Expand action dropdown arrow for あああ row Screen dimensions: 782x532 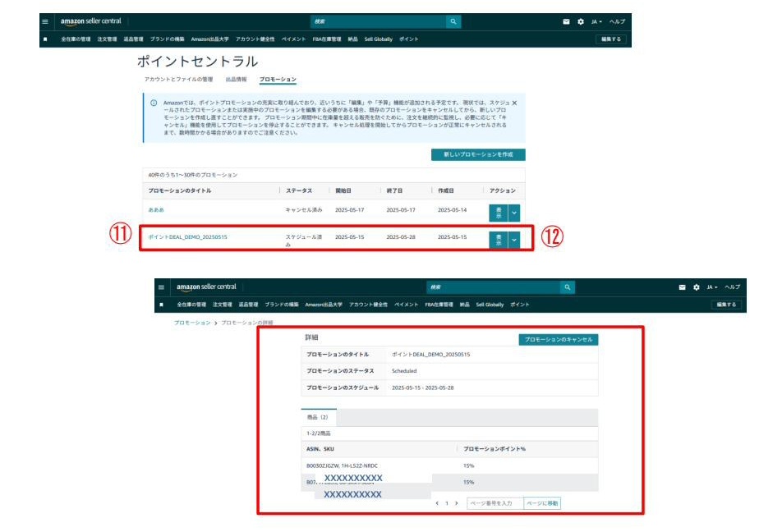pyautogui.click(x=514, y=213)
